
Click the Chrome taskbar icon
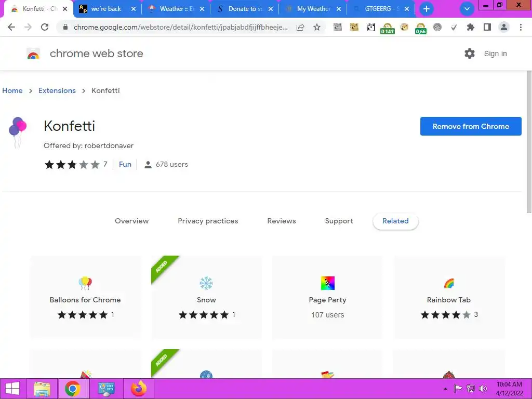click(72, 389)
